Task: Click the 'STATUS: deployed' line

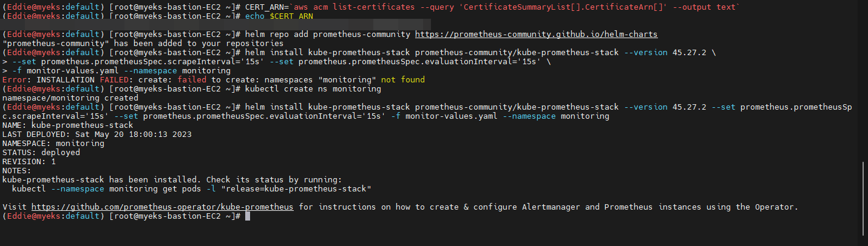Action: (x=41, y=153)
